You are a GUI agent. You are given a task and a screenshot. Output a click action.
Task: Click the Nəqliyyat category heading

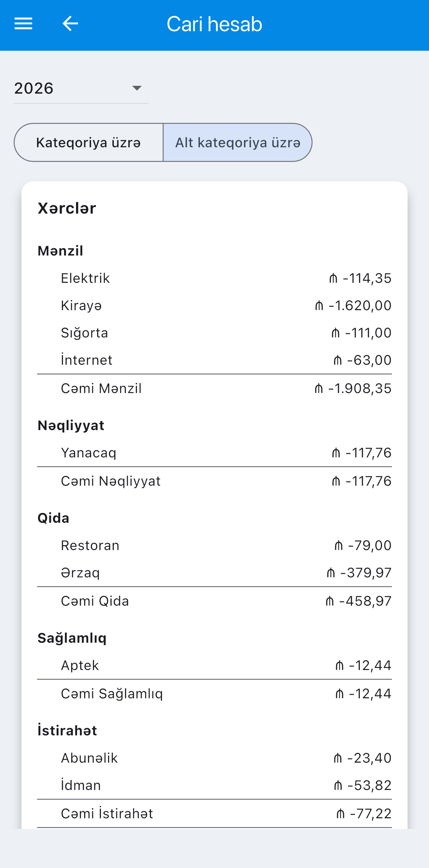(x=71, y=426)
